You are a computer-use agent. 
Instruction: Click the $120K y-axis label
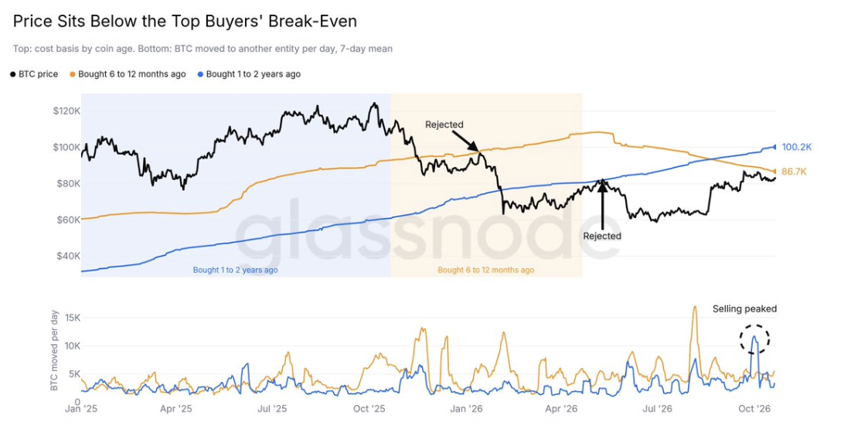(66, 111)
